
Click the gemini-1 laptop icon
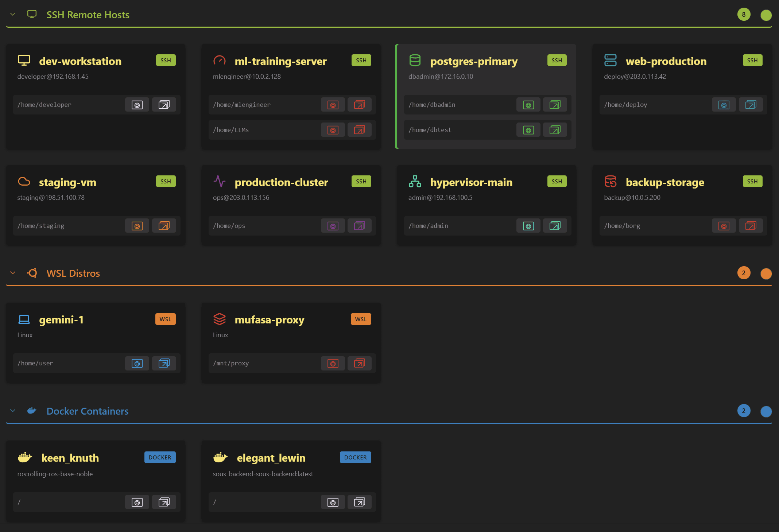coord(24,319)
